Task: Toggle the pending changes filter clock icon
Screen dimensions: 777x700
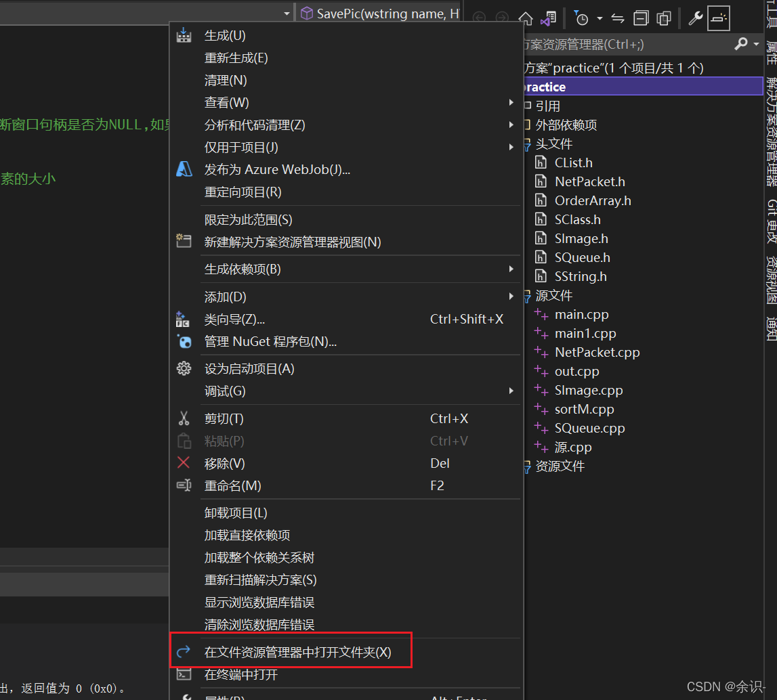Action: (x=581, y=18)
